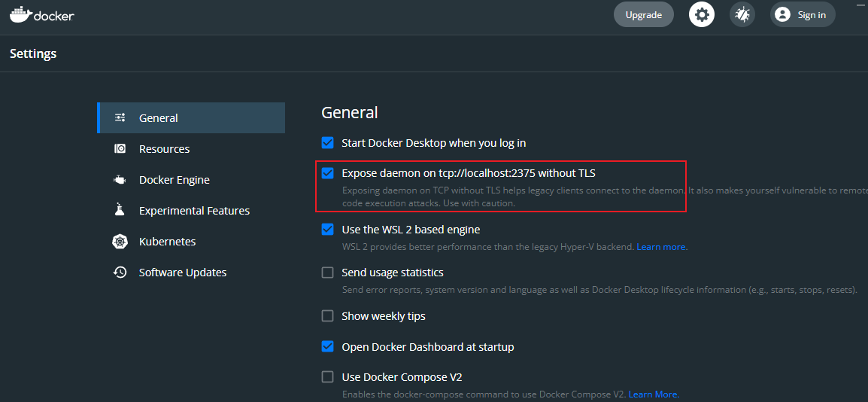Viewport: 868px width, 402px height.
Task: Enable Send usage statistics checkbox
Action: [x=328, y=273]
